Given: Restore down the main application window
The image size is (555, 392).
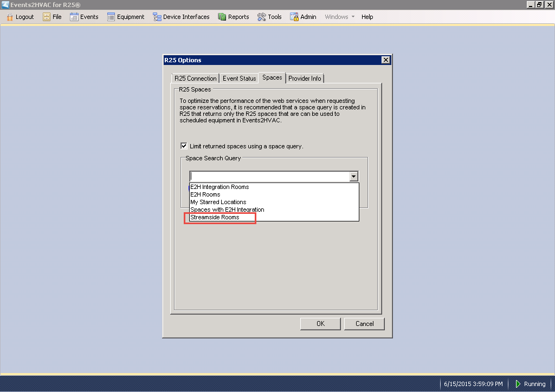Looking at the screenshot, I should click(539, 4).
